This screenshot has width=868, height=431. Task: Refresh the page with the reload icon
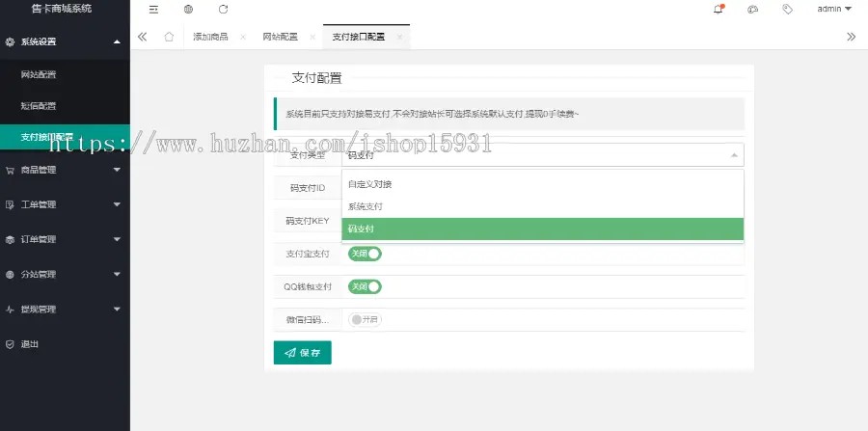click(223, 10)
